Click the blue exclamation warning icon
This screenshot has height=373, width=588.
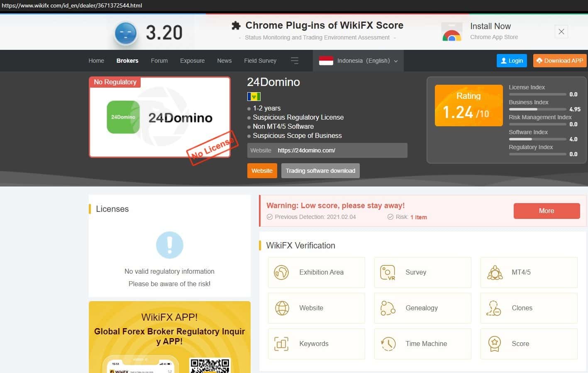pyautogui.click(x=170, y=245)
